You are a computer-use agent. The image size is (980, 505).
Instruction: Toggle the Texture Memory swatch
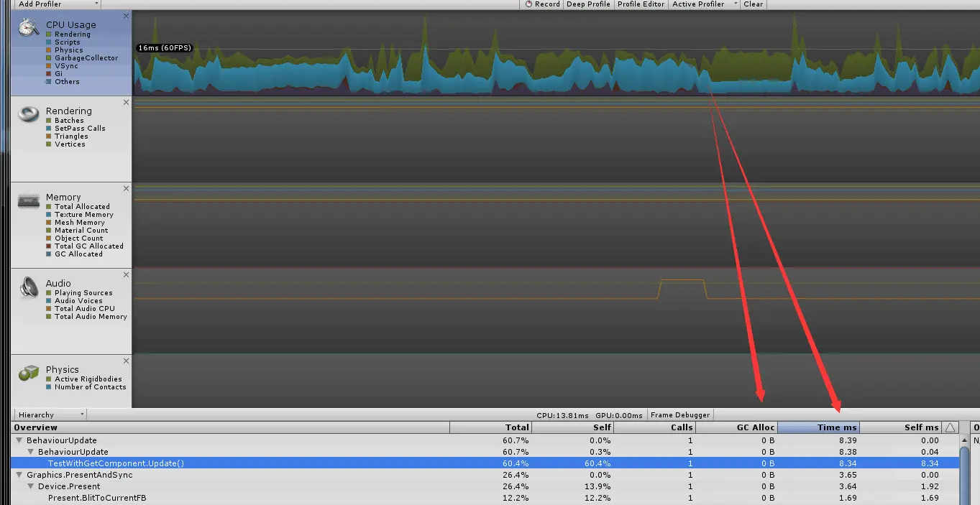pyautogui.click(x=49, y=215)
